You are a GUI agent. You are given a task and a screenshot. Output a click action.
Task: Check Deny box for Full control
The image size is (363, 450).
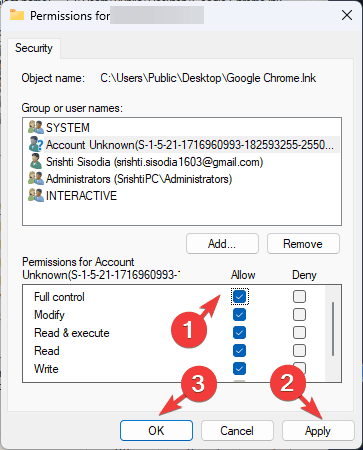[299, 297]
